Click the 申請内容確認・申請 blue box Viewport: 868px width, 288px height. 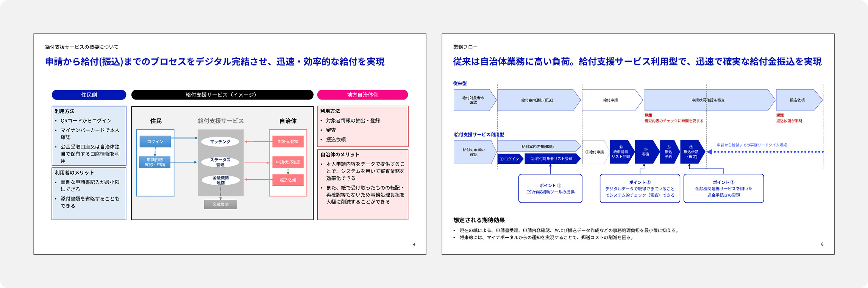point(155,162)
